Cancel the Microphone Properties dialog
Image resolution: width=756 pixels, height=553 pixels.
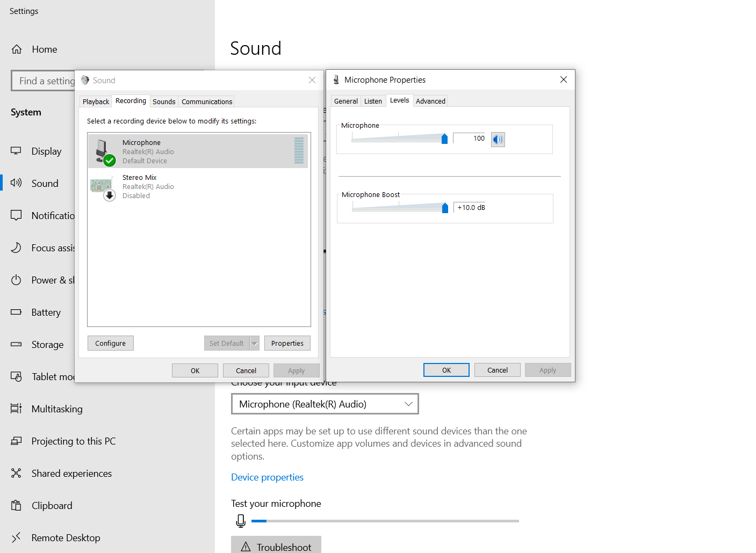pos(498,370)
